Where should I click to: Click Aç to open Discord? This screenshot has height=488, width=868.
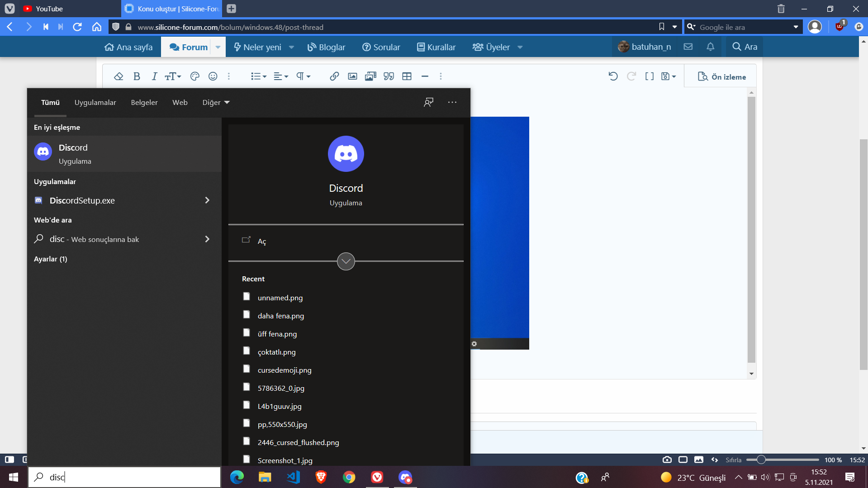pyautogui.click(x=346, y=241)
